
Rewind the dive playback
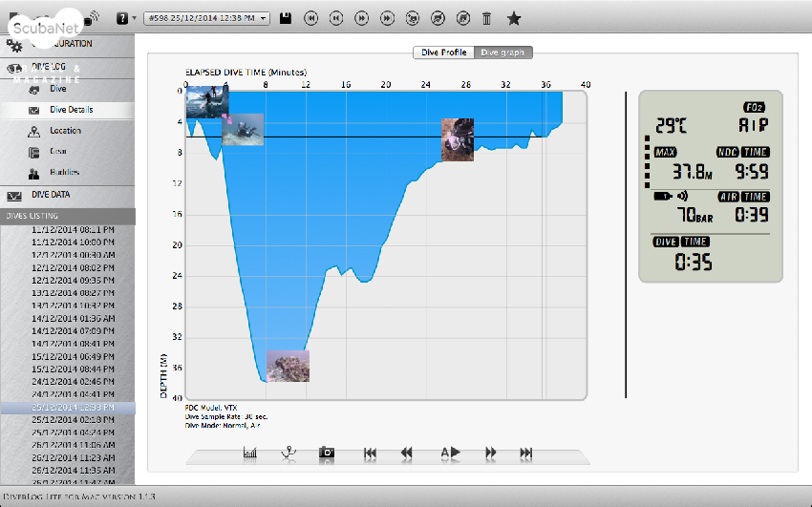tap(406, 453)
